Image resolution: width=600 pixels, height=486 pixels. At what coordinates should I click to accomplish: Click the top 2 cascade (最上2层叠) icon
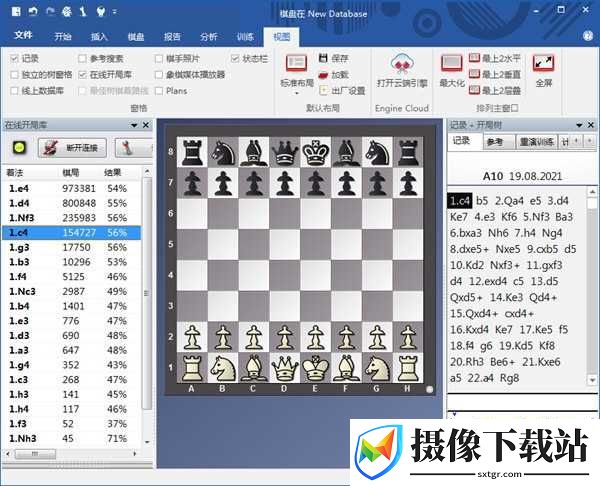point(474,90)
